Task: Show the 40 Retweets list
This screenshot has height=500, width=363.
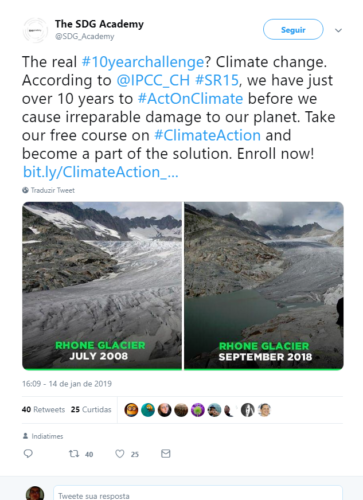Action: tap(43, 409)
